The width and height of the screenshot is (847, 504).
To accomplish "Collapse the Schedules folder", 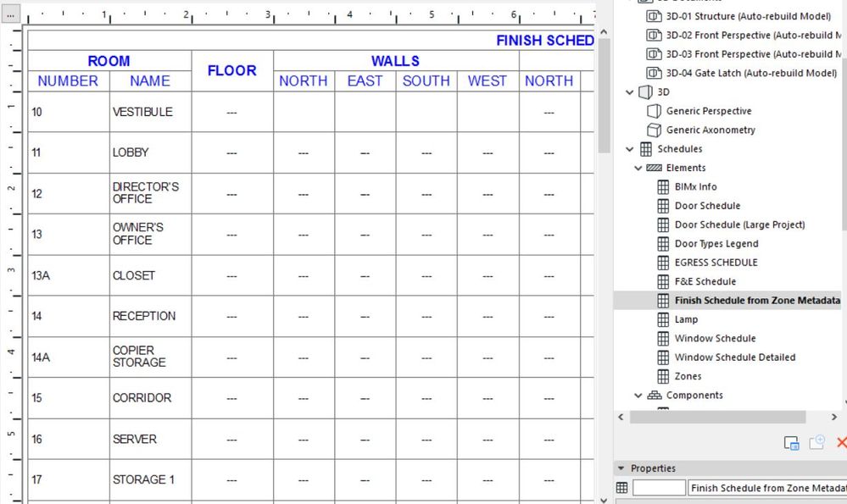I will (x=629, y=149).
